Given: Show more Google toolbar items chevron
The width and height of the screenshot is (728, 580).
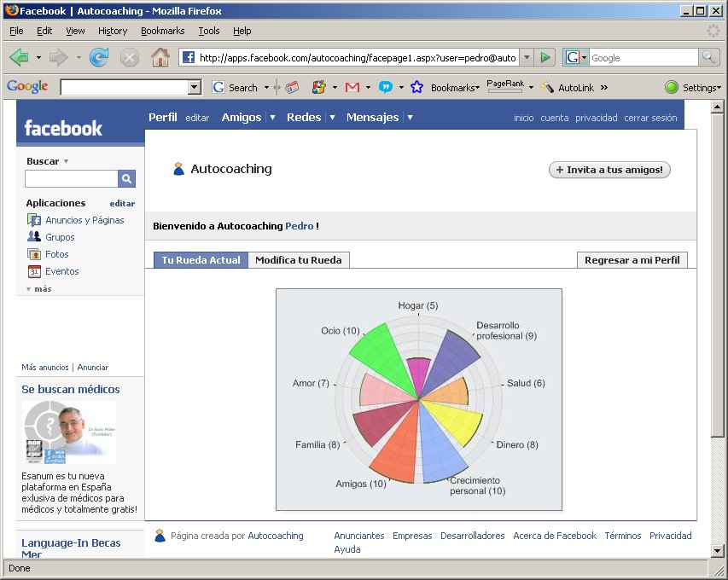Looking at the screenshot, I should (x=604, y=87).
